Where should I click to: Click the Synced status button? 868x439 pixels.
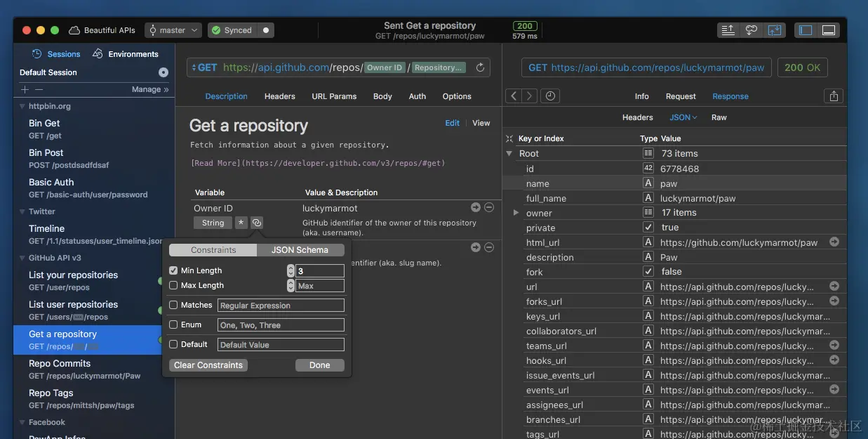click(x=231, y=30)
